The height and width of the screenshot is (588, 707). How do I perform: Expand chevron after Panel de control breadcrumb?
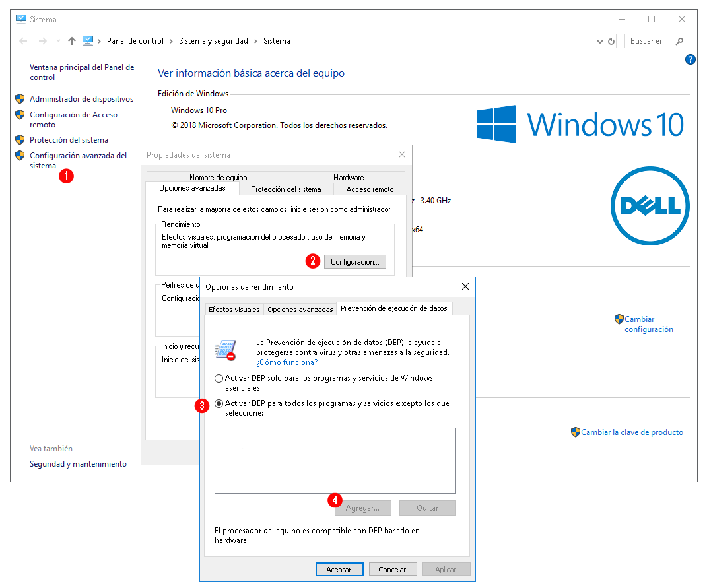click(172, 41)
